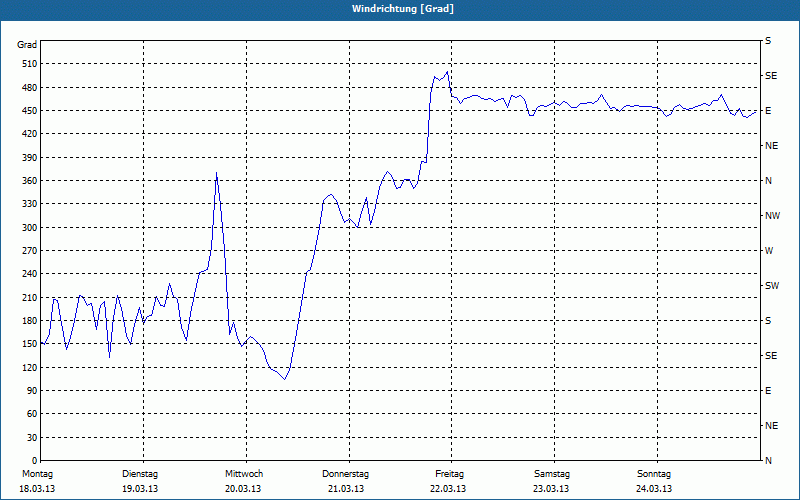The width and height of the screenshot is (800, 500).
Task: Select the 30 y-axis value
Action: coord(32,438)
